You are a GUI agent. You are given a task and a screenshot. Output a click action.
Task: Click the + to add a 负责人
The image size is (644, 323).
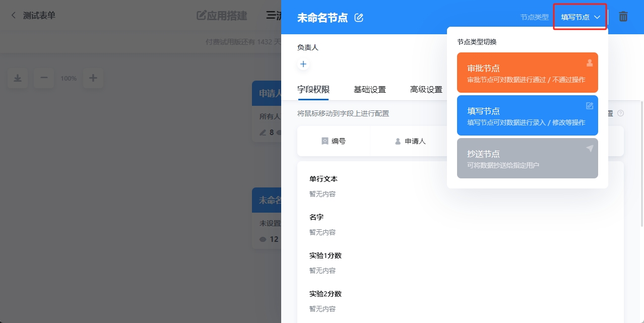[303, 64]
